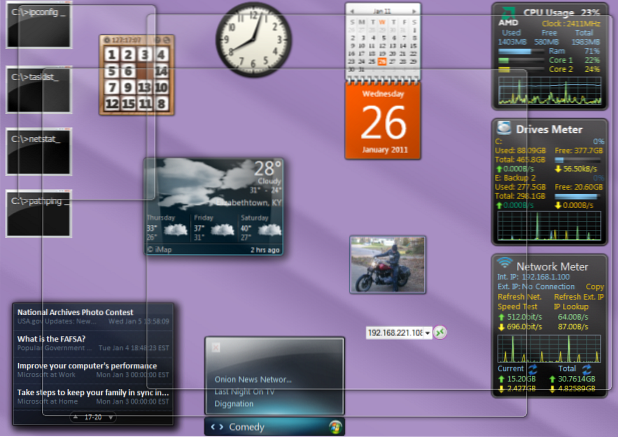Click the green connect icon beside IP field

[x=440, y=333]
